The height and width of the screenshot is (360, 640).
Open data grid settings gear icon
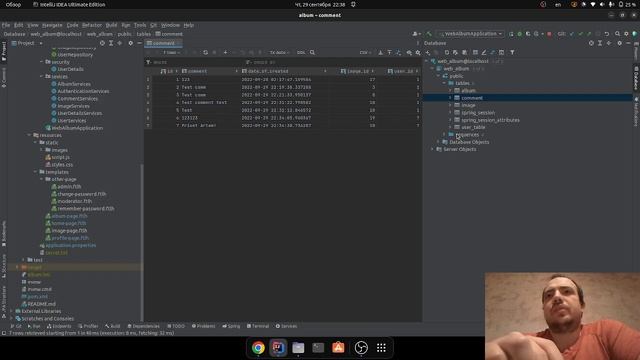point(418,52)
